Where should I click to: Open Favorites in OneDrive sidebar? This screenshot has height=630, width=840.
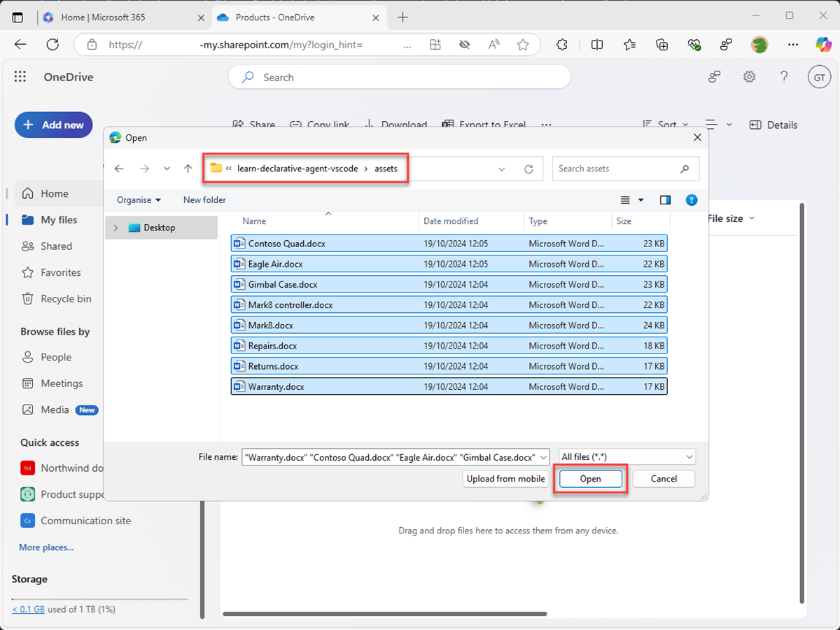click(x=60, y=272)
